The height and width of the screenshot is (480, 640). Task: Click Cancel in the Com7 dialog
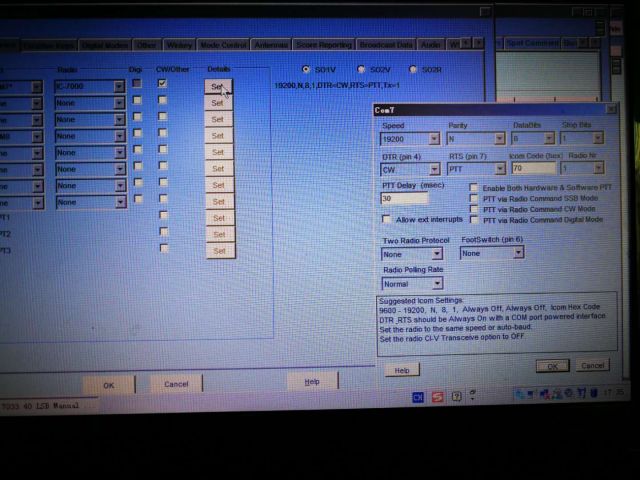point(592,366)
